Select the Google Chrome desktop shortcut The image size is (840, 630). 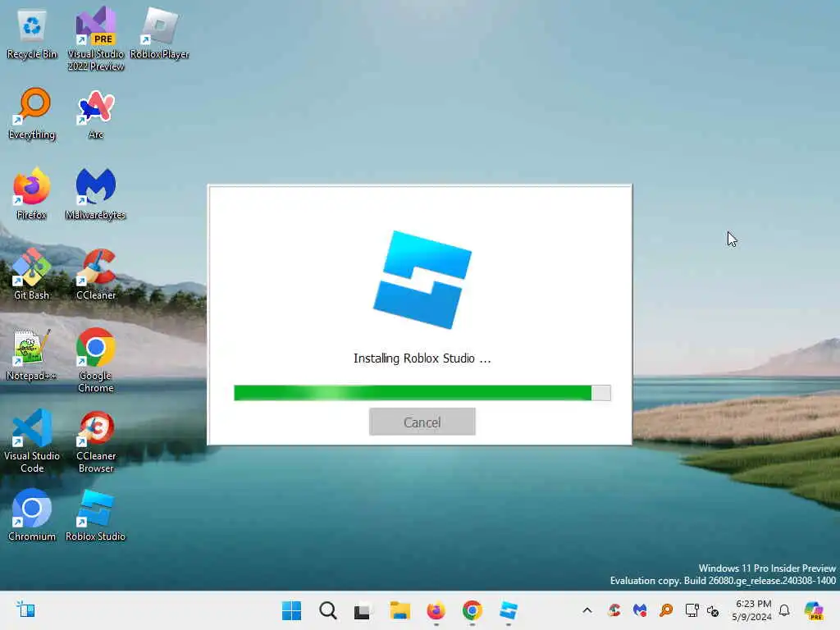[95, 360]
